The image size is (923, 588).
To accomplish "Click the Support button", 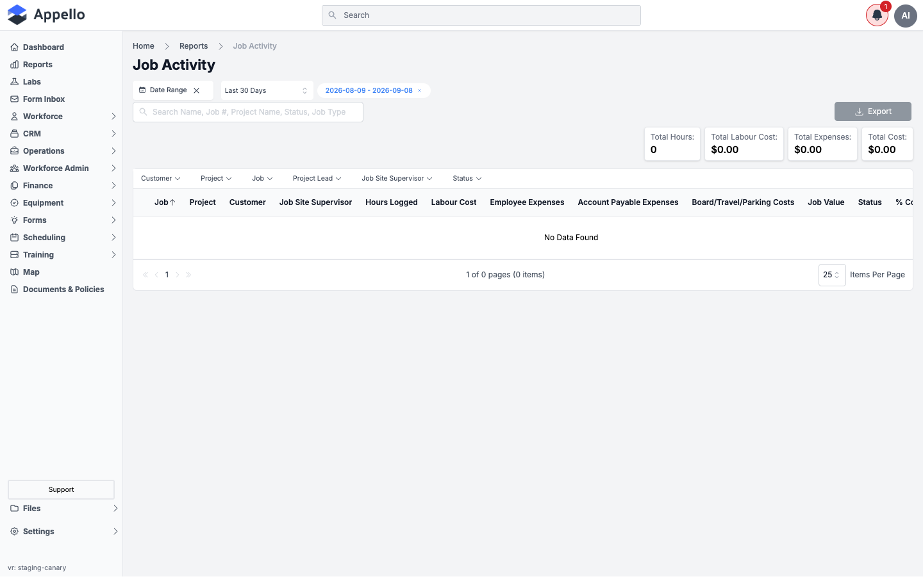I will pyautogui.click(x=62, y=489).
